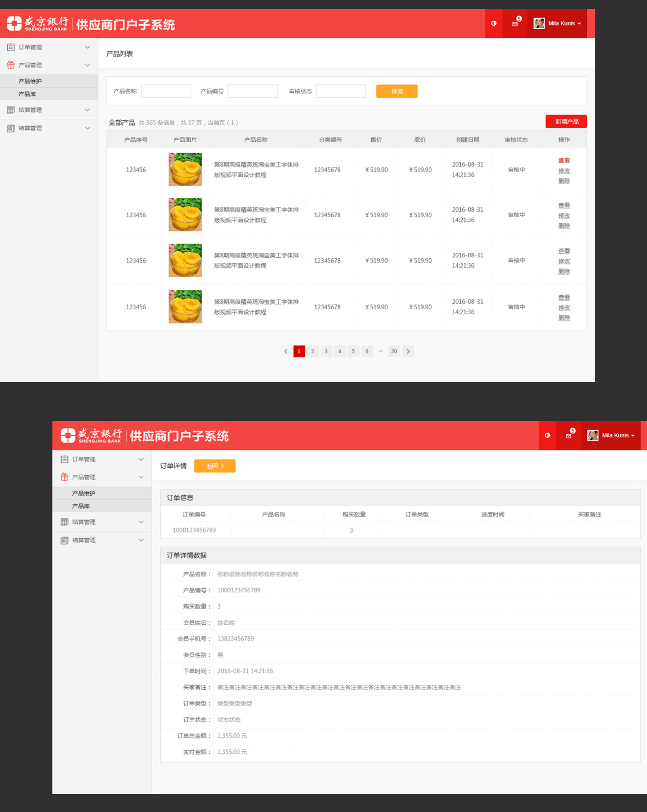
Task: Click the 搜索 search button
Action: point(396,90)
